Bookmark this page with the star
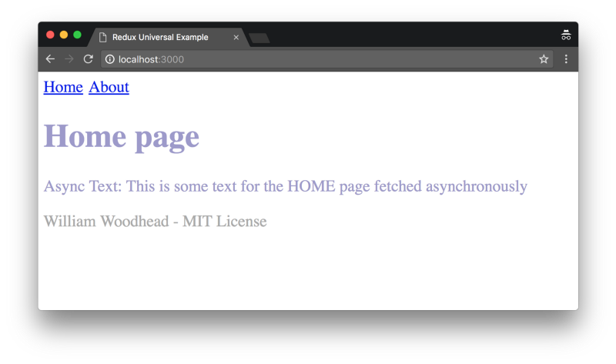Viewport: 616px width, 364px height. pyautogui.click(x=544, y=59)
